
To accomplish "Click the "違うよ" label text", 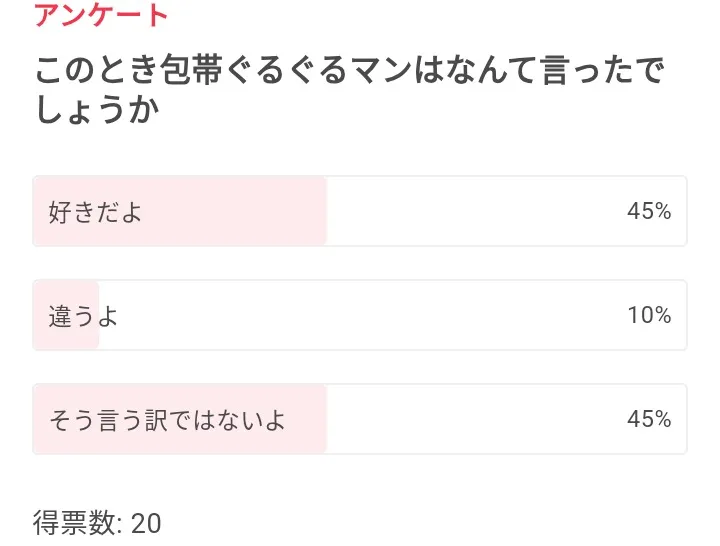I will [83, 316].
